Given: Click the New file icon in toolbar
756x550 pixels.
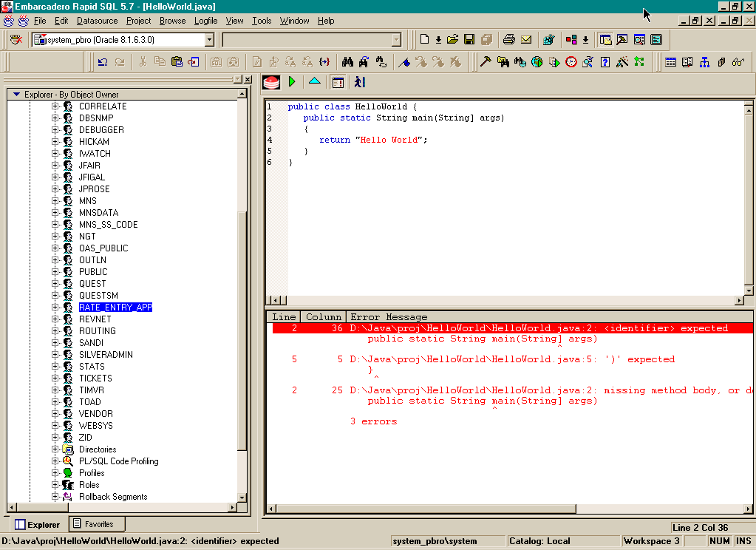Looking at the screenshot, I should pos(424,40).
